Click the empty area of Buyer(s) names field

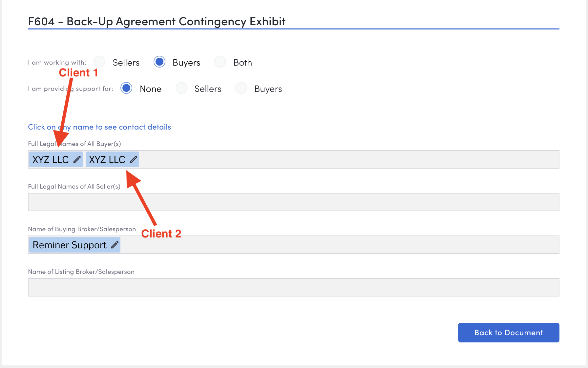[349, 159]
